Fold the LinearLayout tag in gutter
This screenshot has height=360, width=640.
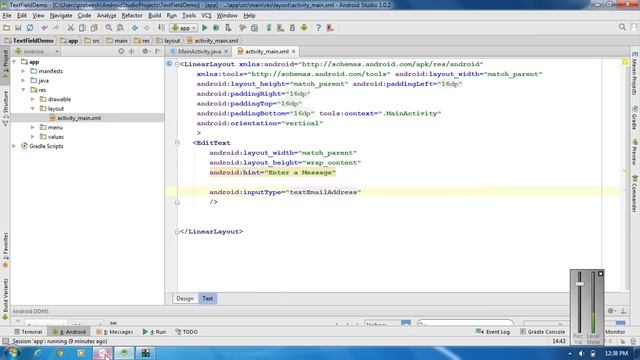coord(177,64)
